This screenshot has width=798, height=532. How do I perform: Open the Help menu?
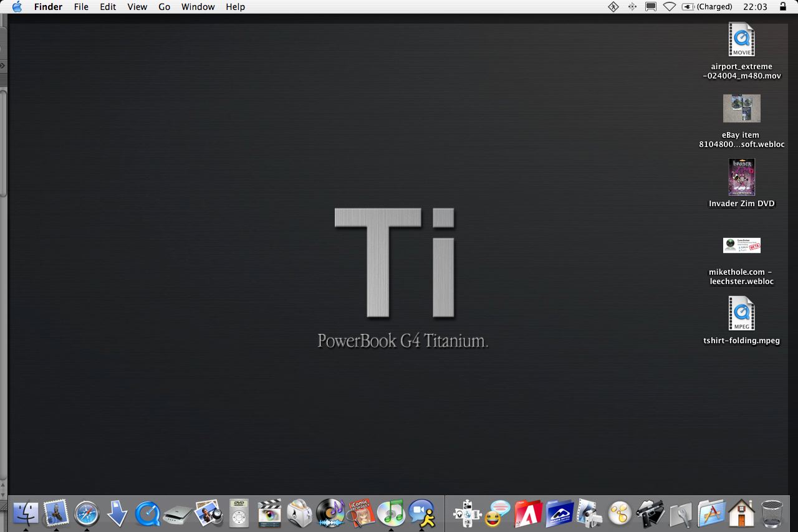point(236,7)
